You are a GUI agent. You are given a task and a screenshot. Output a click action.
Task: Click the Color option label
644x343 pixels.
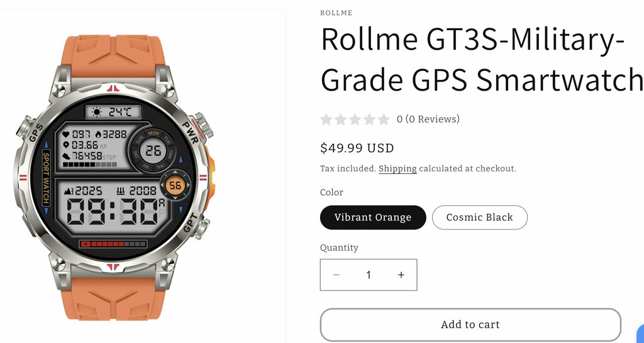[331, 192]
